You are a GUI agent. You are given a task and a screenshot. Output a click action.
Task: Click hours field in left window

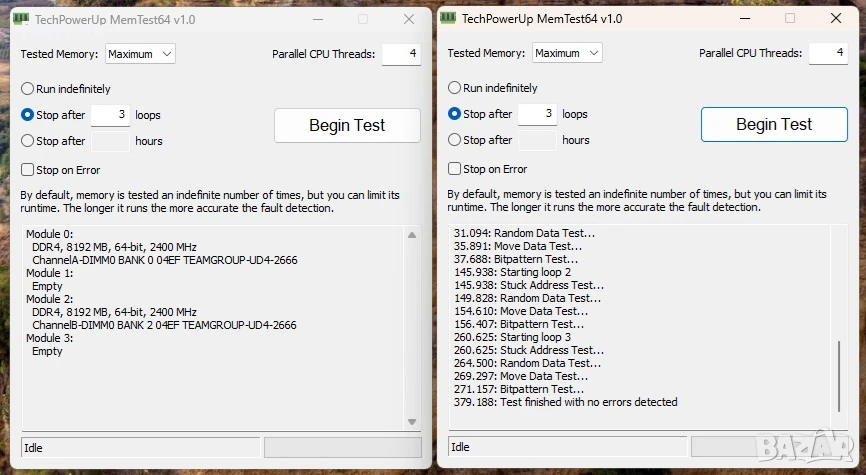[110, 141]
